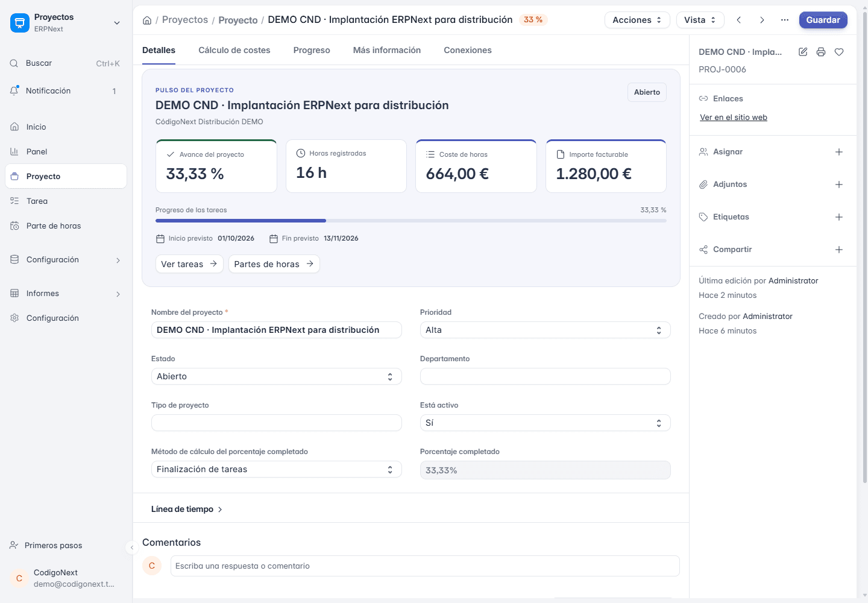Open the Acciones dropdown
Screen dimensions: 868x603
point(637,20)
